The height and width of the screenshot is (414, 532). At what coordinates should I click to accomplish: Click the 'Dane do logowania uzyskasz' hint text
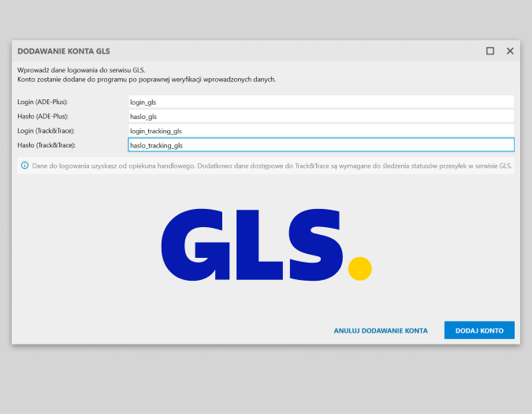[x=272, y=166]
